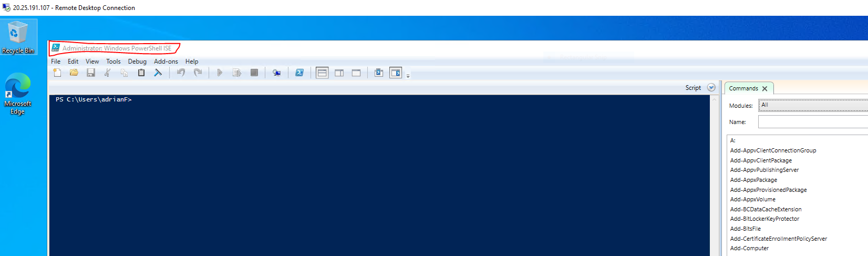The width and height of the screenshot is (868, 256).
Task: Stop operation with the square Stop icon
Action: pyautogui.click(x=254, y=73)
